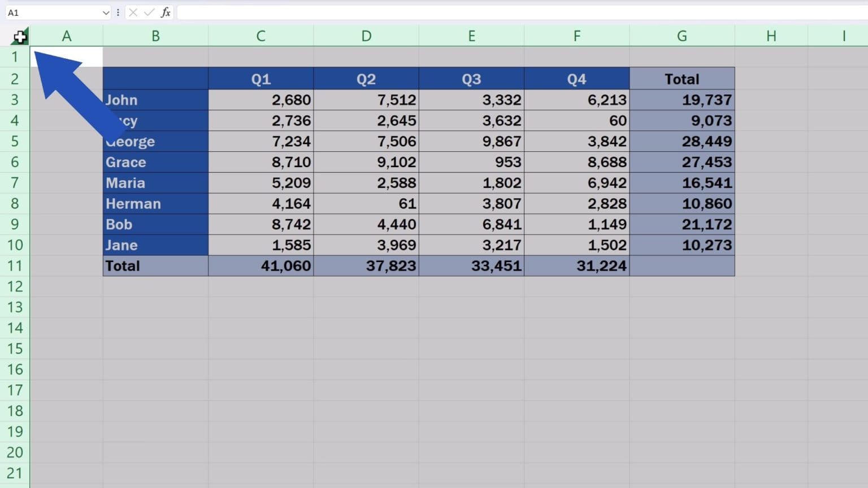Click the vertical ellipsis next to the Name Box
This screenshot has height=488, width=868.
coord(117,12)
